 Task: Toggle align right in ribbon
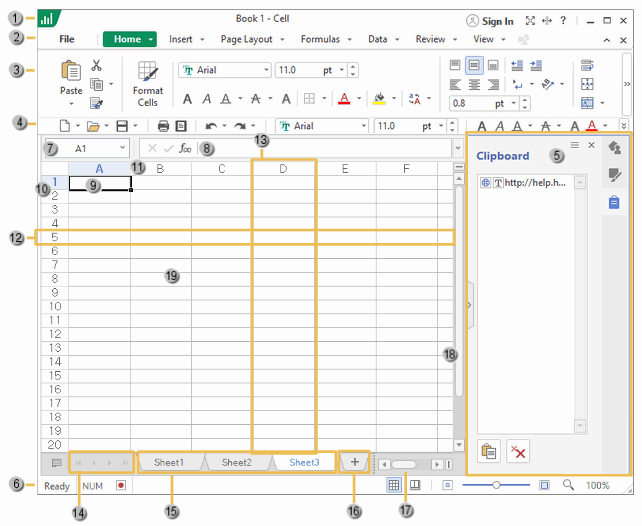(493, 85)
